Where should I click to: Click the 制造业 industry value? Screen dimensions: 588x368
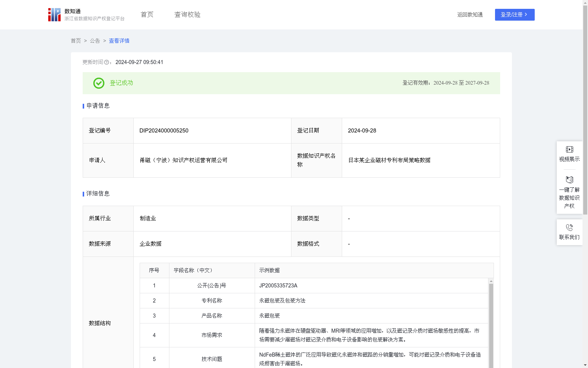click(148, 218)
